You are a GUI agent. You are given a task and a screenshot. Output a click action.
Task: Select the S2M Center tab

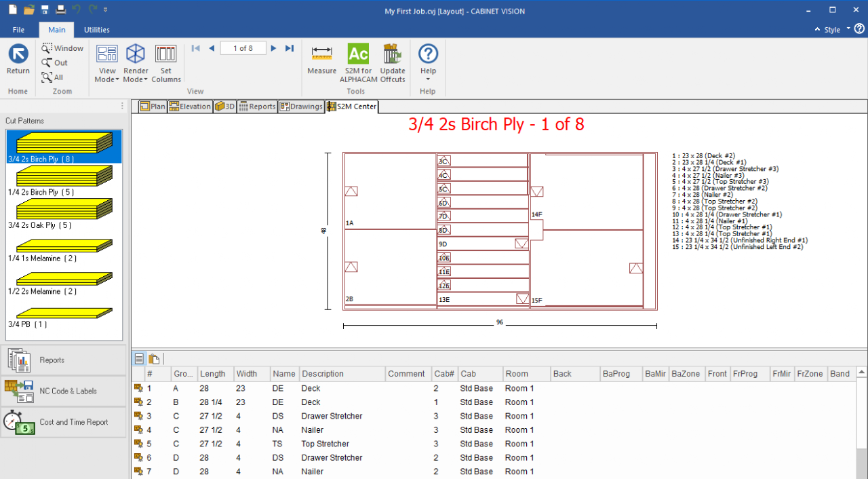pos(352,107)
